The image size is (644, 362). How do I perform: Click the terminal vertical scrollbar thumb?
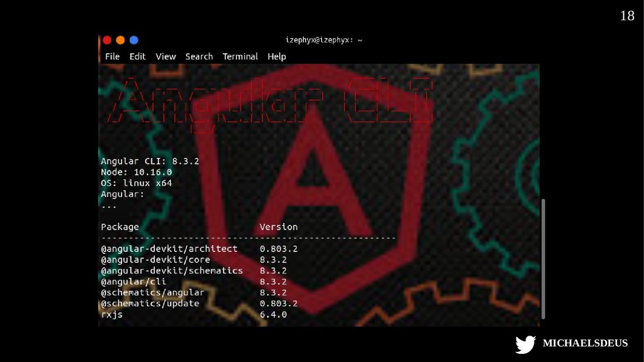pos(543,258)
